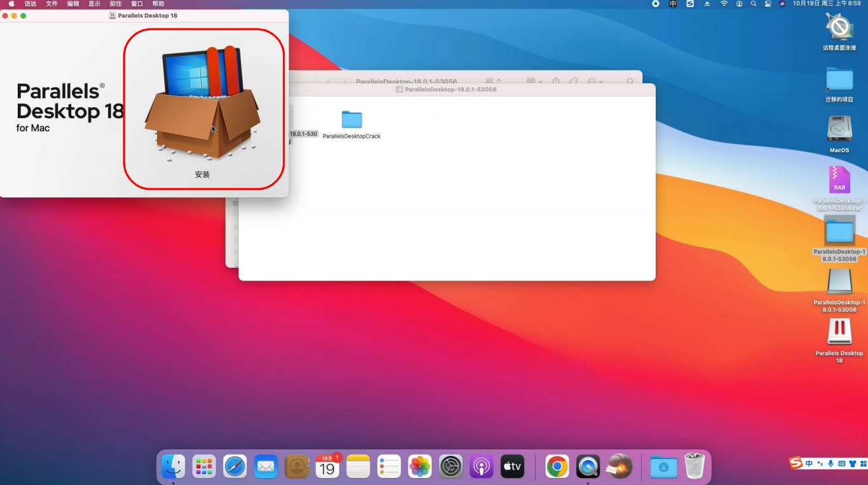Open Apple TV from the Dock

click(512, 467)
